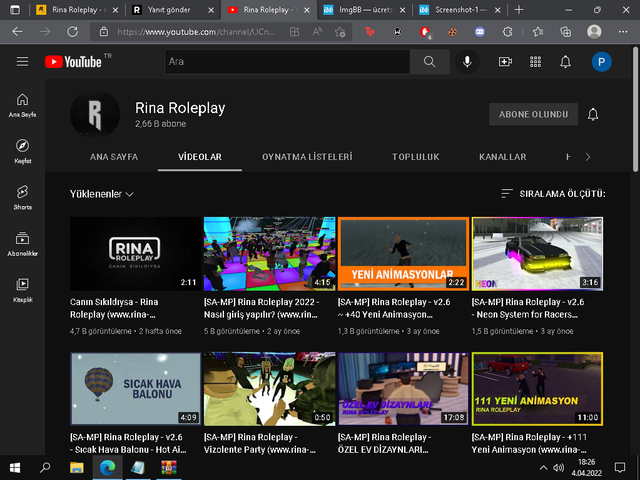Reload the page with refresh button
This screenshot has height=480, width=640.
click(73, 31)
